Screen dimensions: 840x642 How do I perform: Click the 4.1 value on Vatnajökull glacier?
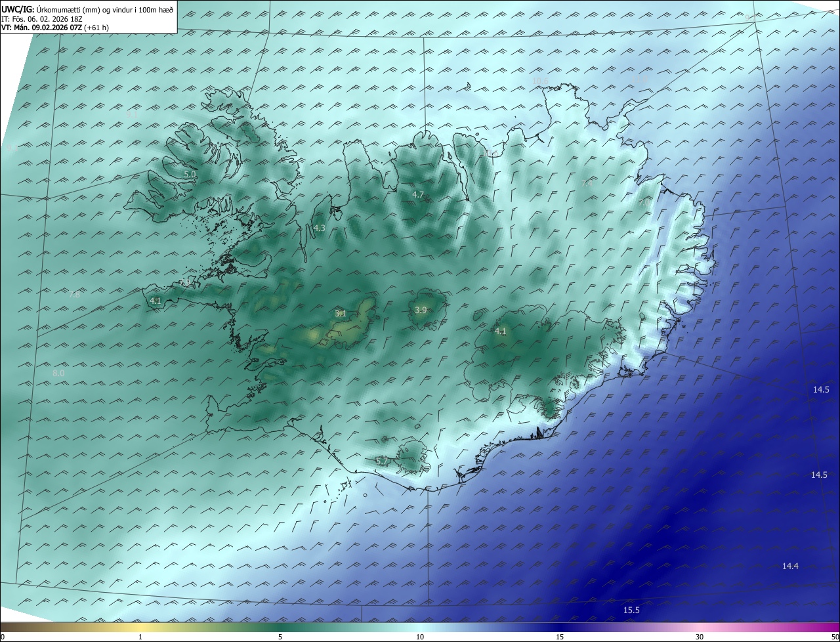coord(501,331)
